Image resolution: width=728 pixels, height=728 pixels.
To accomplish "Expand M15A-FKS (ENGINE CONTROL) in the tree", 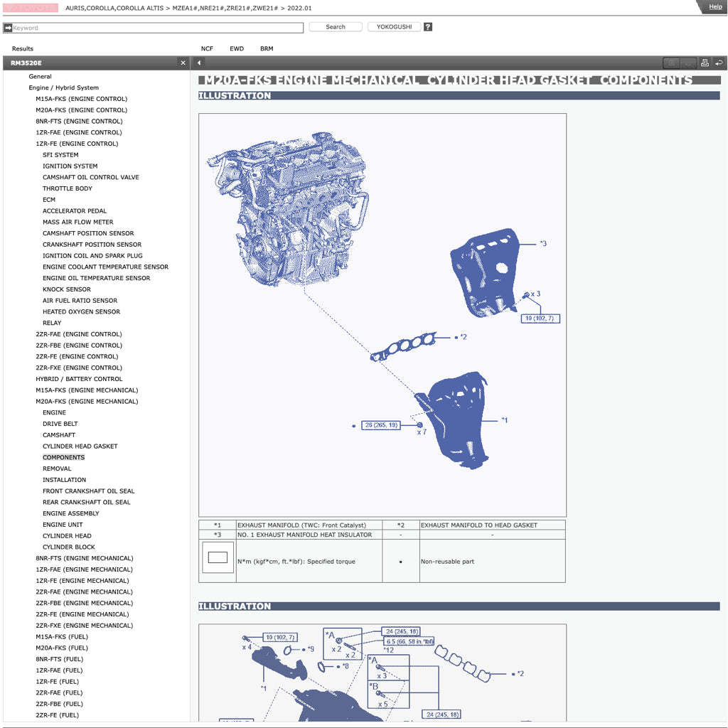I will point(81,99).
